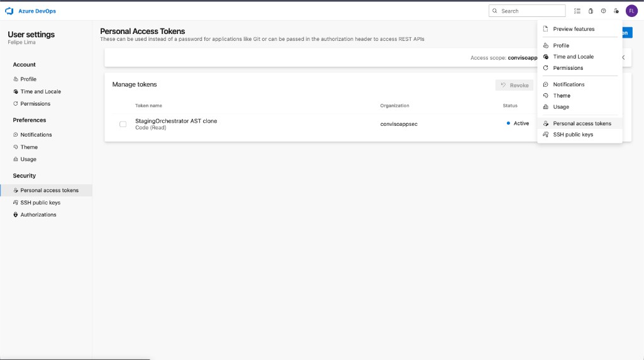This screenshot has height=360, width=644.
Task: Choose Notifications from the dropdown menu
Action: click(579, 84)
